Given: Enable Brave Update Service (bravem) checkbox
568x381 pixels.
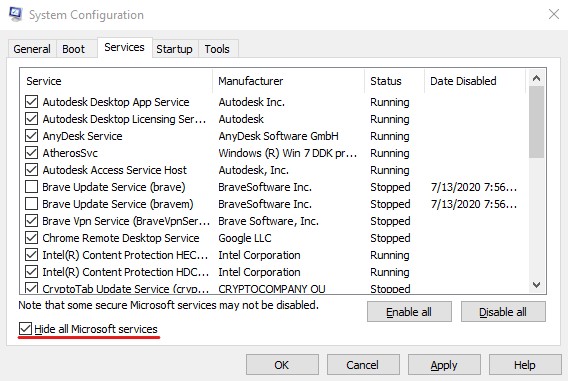Looking at the screenshot, I should click(32, 204).
